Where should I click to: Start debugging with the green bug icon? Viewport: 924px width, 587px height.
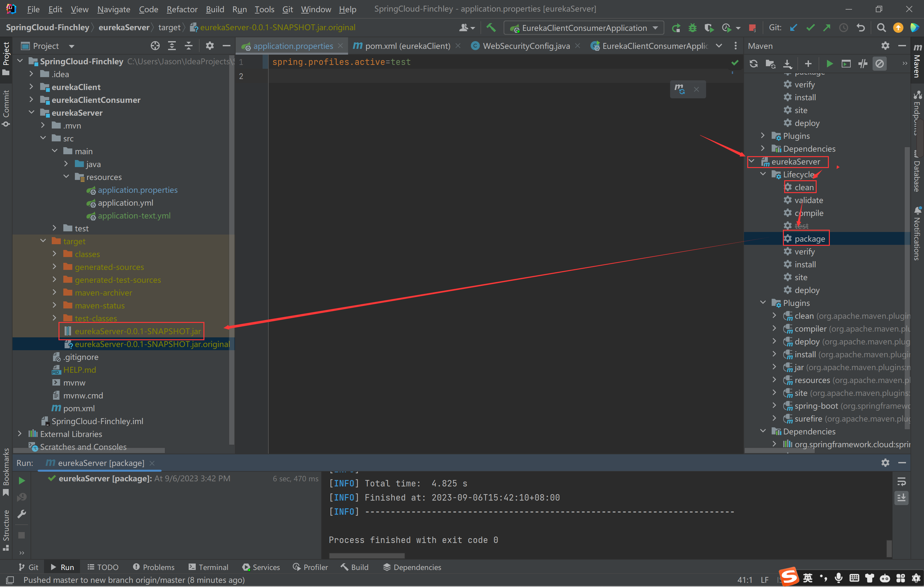(693, 28)
